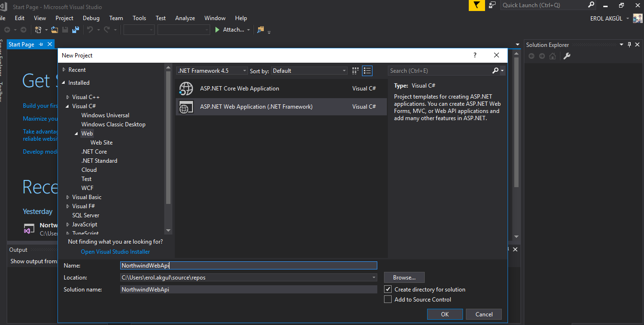
Task: Click the Solution Explorer home icon
Action: click(553, 56)
